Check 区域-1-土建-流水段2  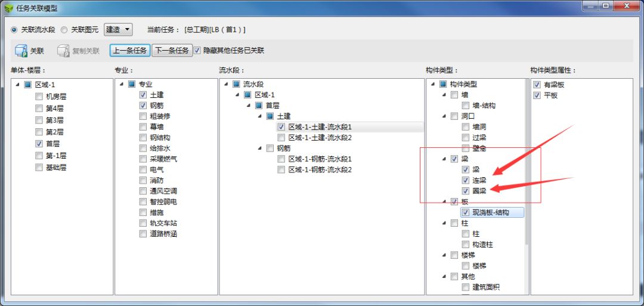pos(281,138)
